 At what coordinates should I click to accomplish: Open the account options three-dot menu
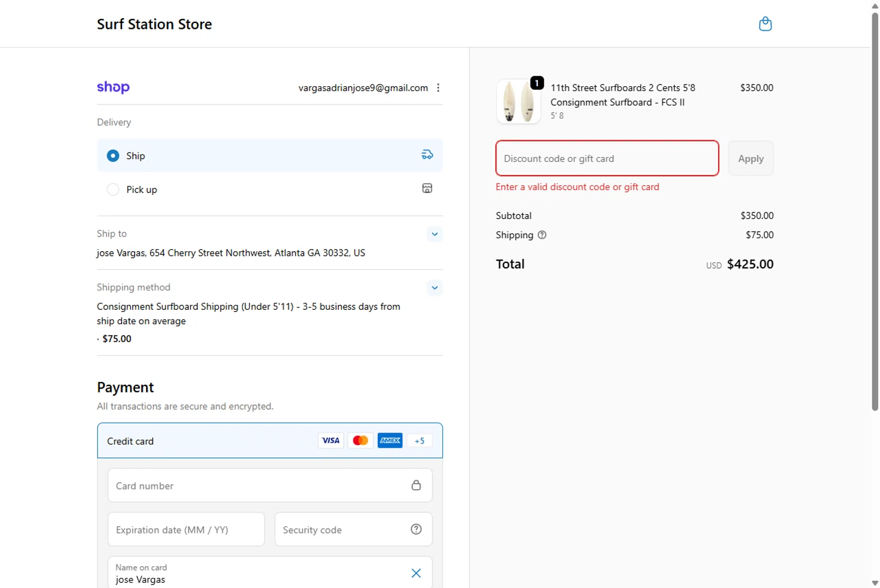point(438,88)
